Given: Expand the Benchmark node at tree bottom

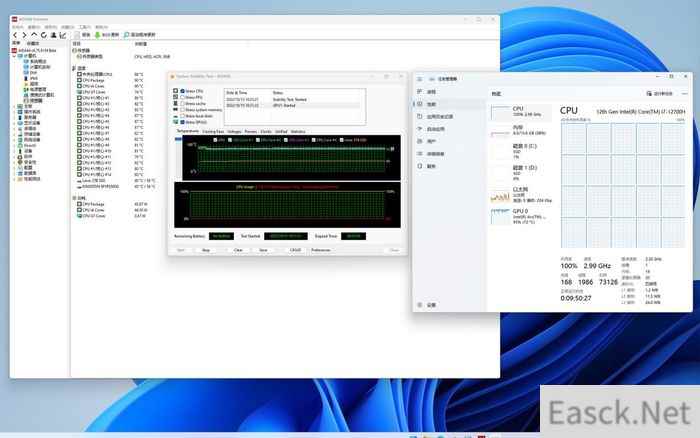Looking at the screenshot, I should click(14, 179).
